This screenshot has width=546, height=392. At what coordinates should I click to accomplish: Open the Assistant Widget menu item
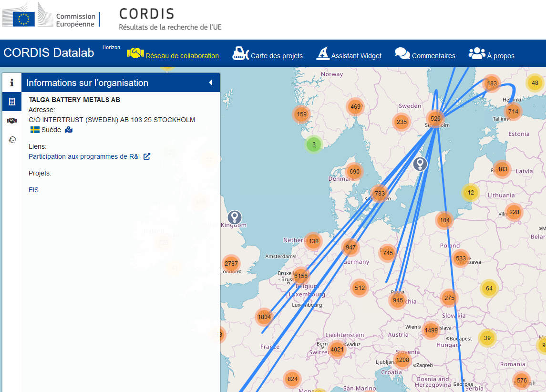(x=349, y=55)
